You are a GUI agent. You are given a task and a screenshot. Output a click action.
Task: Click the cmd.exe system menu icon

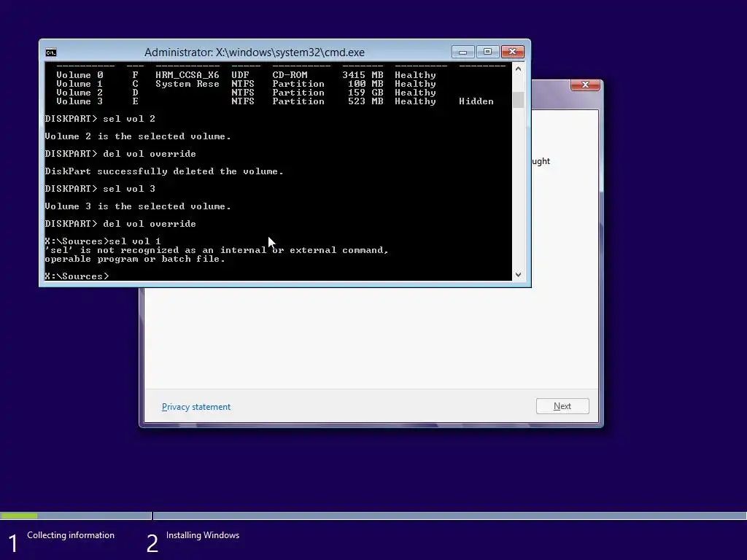(x=51, y=52)
